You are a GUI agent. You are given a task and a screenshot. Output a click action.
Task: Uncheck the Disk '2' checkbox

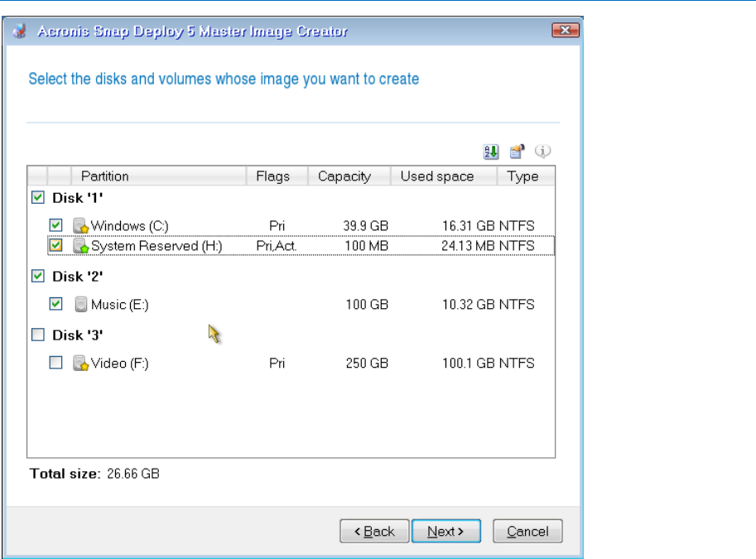37,276
